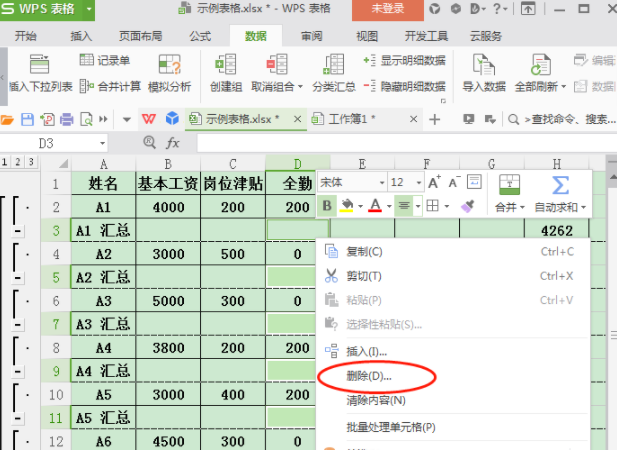Viewport: 617px width, 450px height.
Task: Click the Bold button in mini toolbar
Action: click(327, 206)
